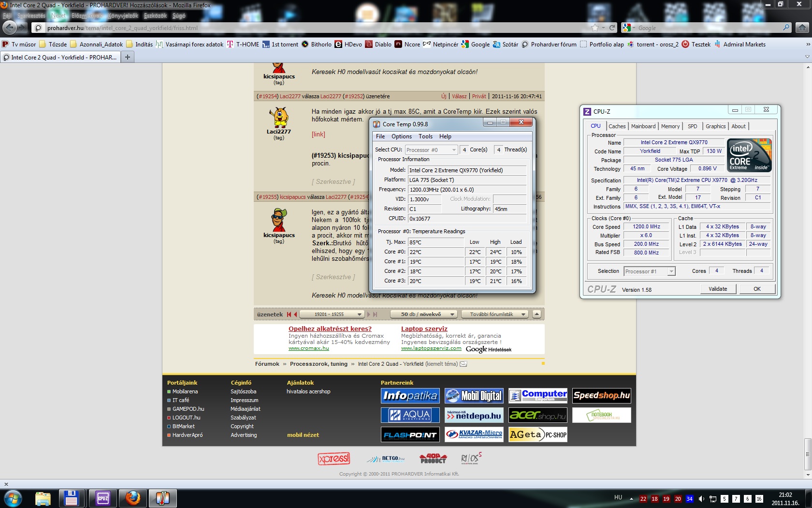Switch to the Caches tab in CPU-Z

(617, 126)
